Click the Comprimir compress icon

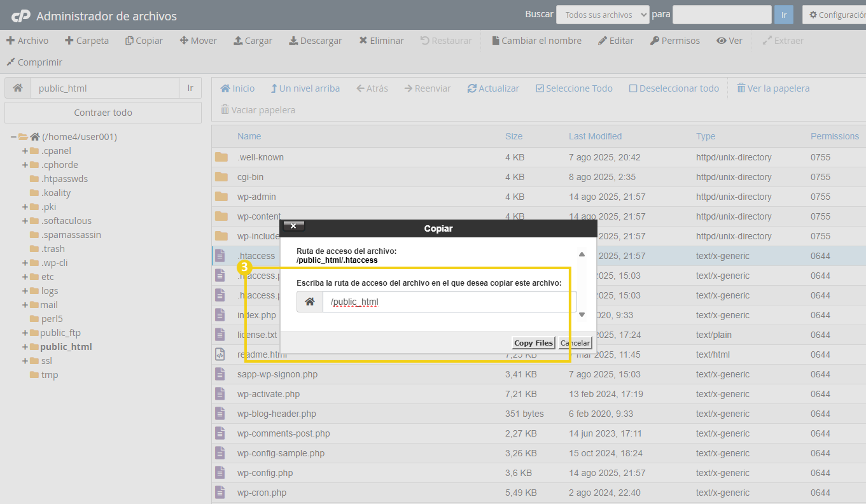[x=11, y=62]
